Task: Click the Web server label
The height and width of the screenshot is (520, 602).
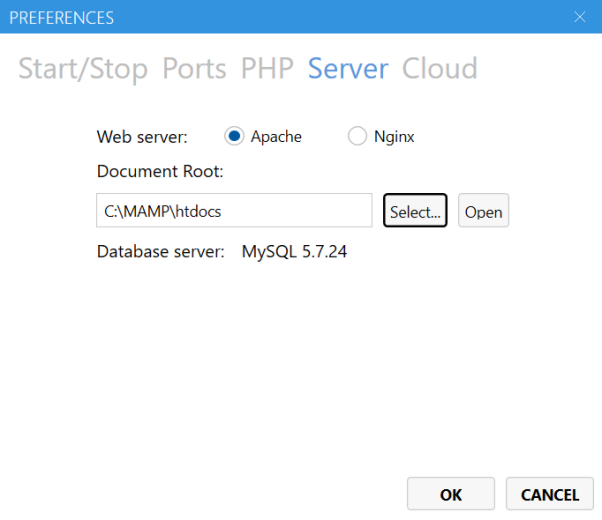Action: point(142,137)
